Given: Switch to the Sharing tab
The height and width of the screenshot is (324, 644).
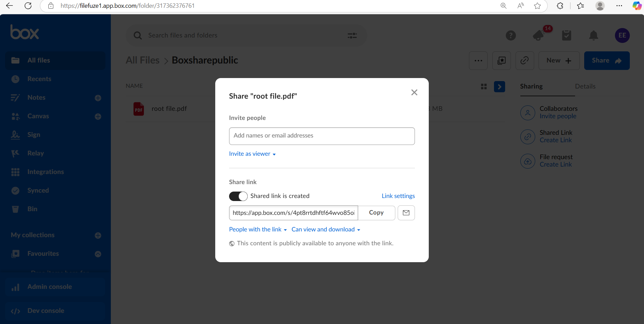Looking at the screenshot, I should [531, 86].
